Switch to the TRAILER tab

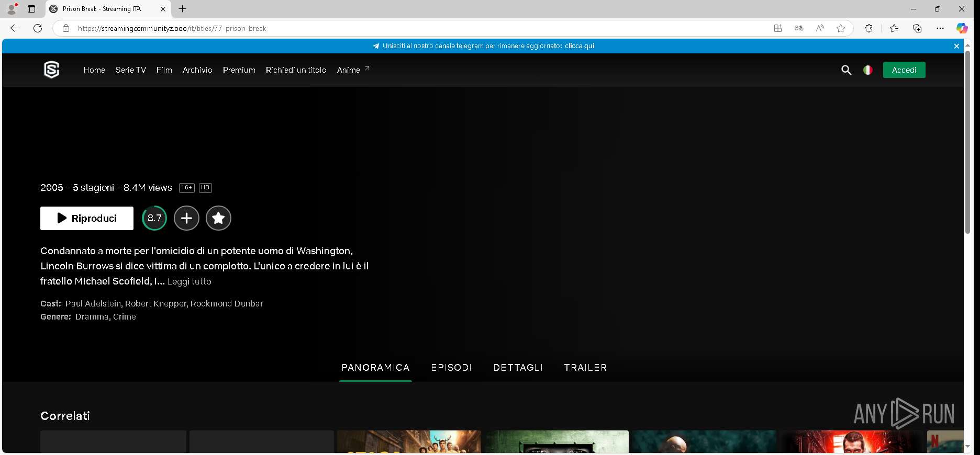(585, 368)
